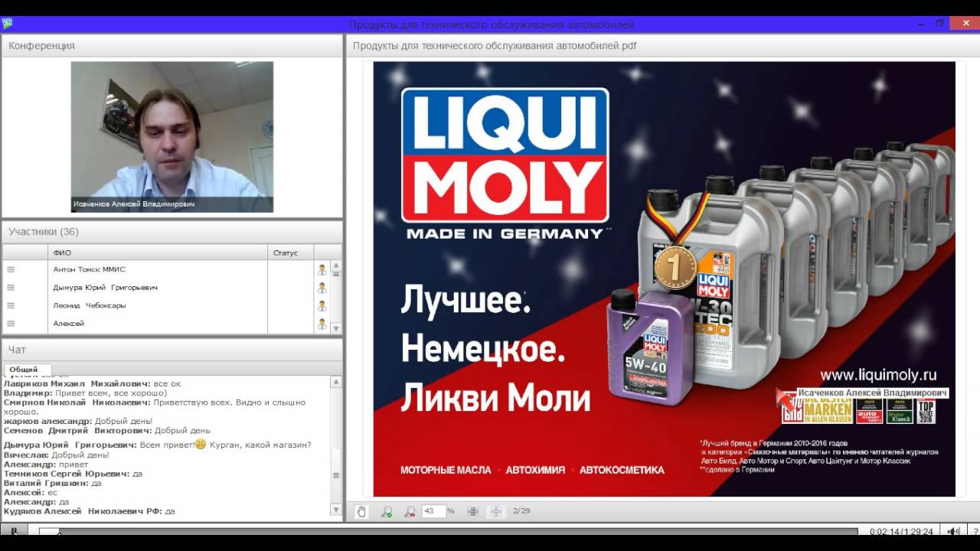Zoom out of the PDF slide
Viewport: 980px width, 551px height.
point(410,511)
